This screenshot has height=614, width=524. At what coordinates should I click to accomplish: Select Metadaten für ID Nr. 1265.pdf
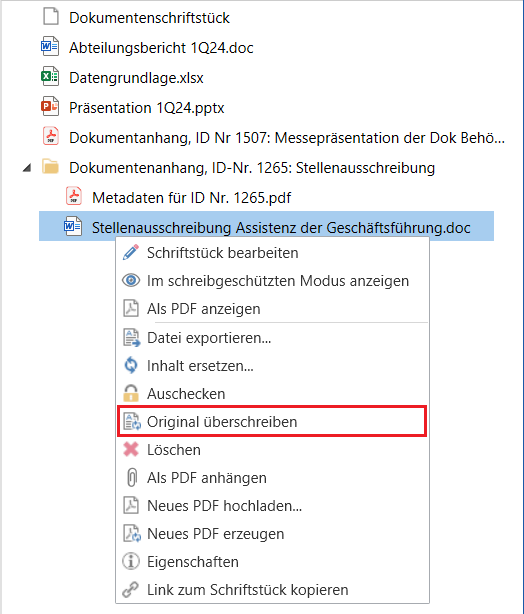click(191, 198)
